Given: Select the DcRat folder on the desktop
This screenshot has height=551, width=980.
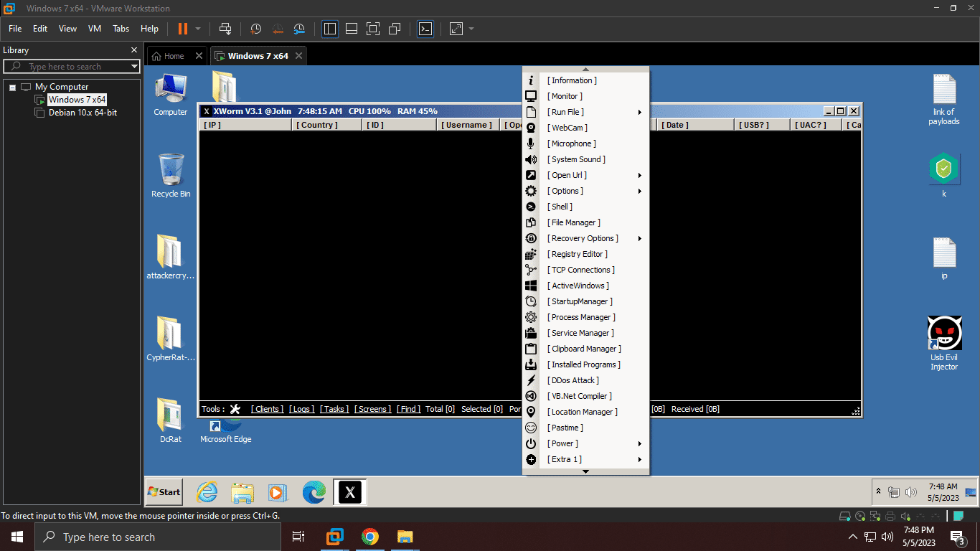Looking at the screenshot, I should tap(170, 420).
